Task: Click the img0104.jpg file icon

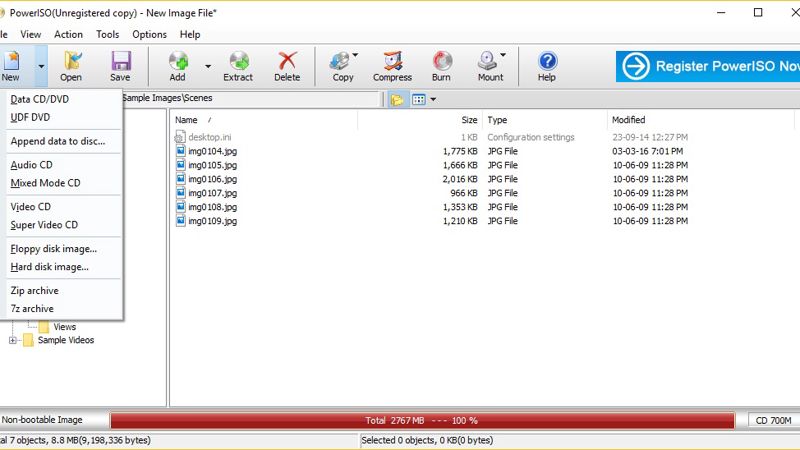Action: tap(180, 151)
